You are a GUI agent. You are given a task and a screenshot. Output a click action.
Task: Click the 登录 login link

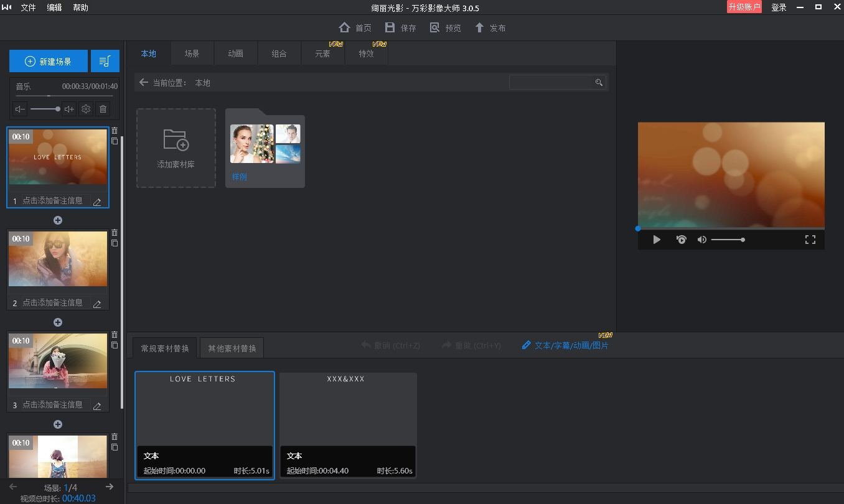pos(779,7)
